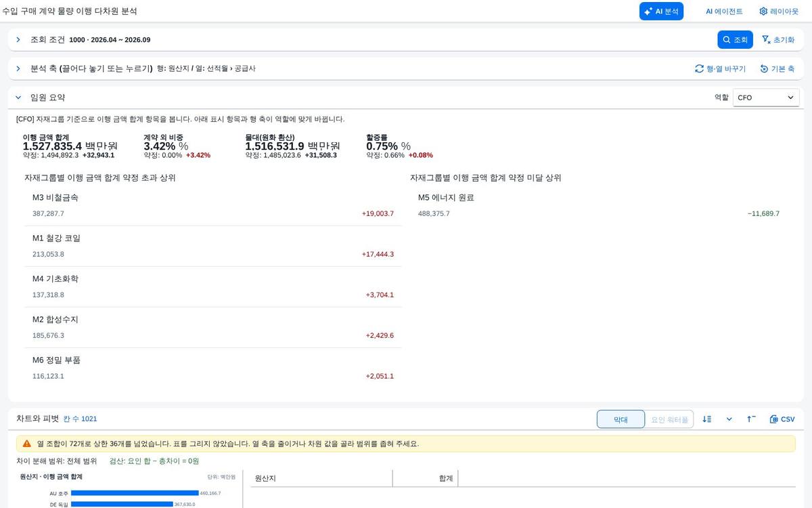This screenshot has height=508, width=812.
Task: Click the 계약 외 비중 3.42% value
Action: 166,146
